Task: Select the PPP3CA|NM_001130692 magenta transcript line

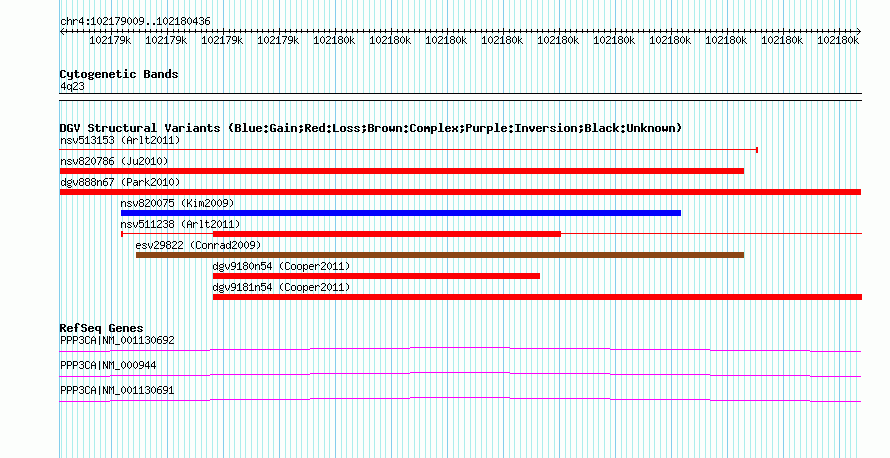Action: tap(460, 349)
